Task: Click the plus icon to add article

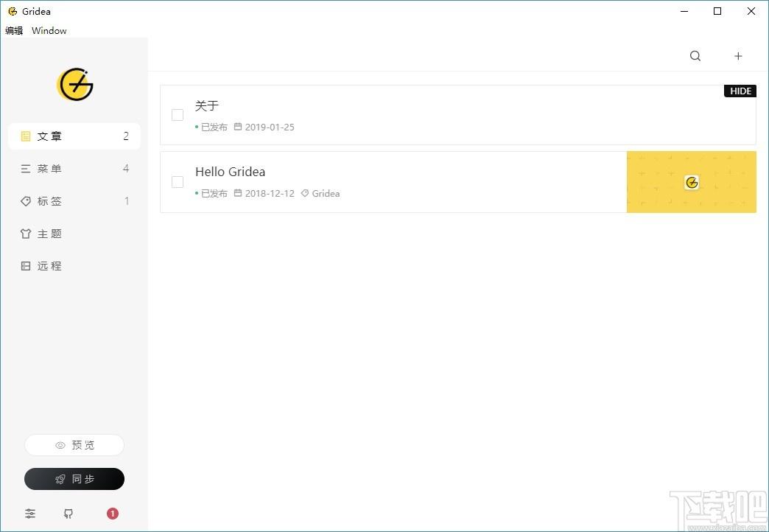Action: coord(738,56)
